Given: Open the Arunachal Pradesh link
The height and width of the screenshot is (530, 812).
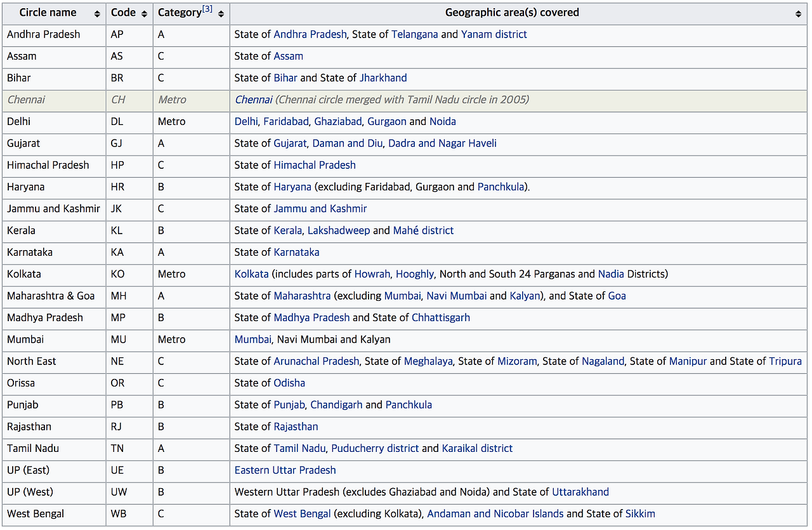Looking at the screenshot, I should (317, 361).
